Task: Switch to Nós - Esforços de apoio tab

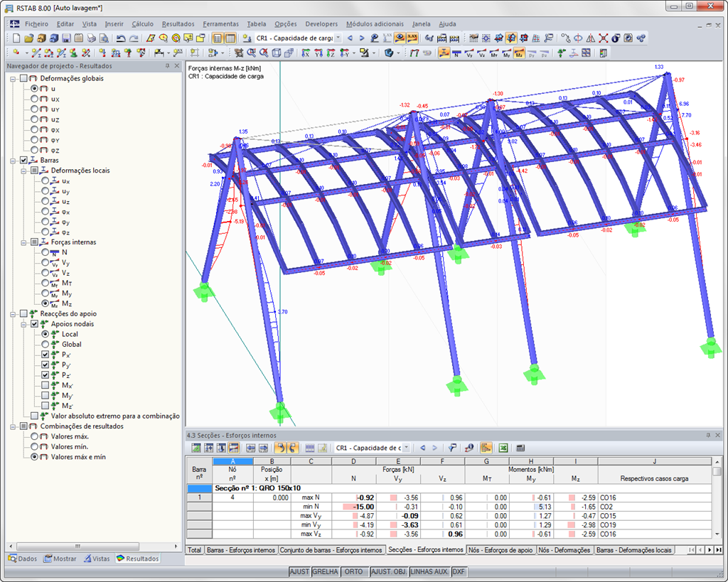Action: click(x=500, y=550)
